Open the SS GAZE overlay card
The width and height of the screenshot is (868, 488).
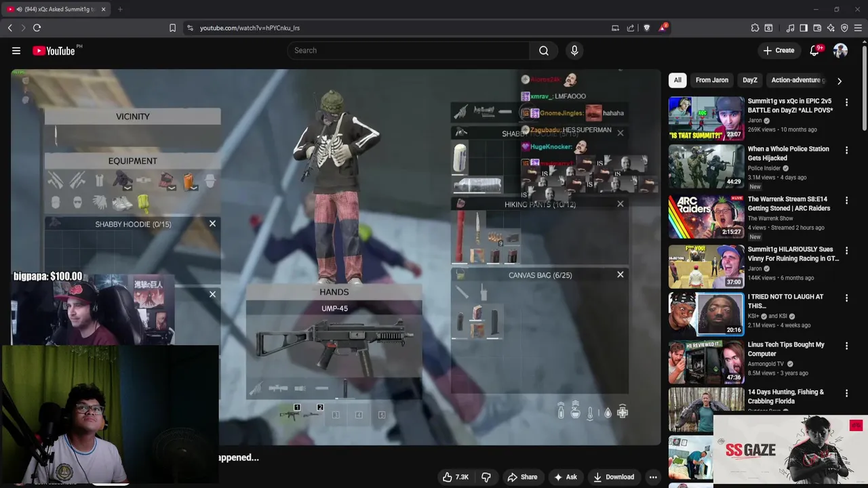click(x=791, y=449)
